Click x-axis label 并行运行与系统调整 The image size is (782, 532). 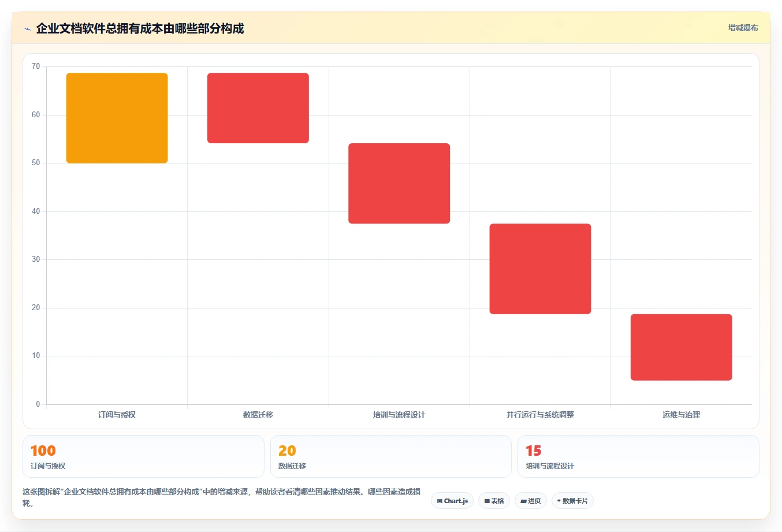pyautogui.click(x=540, y=415)
